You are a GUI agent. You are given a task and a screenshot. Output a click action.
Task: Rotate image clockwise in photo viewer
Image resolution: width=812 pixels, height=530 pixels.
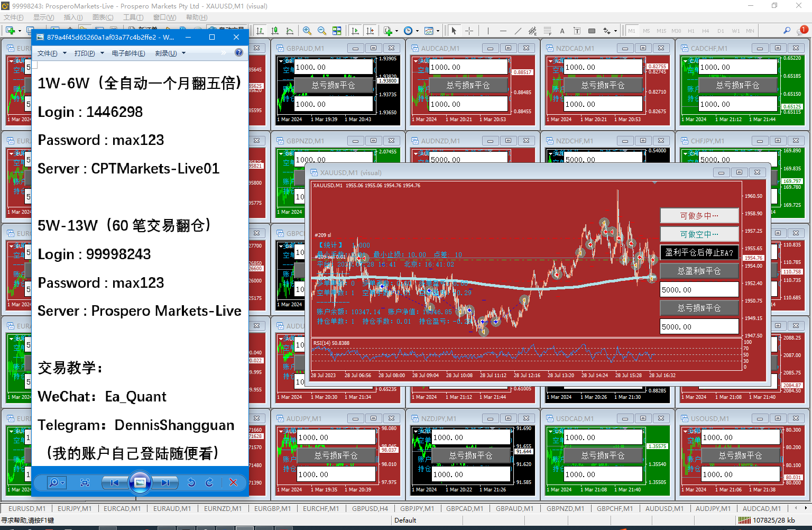pos(209,482)
